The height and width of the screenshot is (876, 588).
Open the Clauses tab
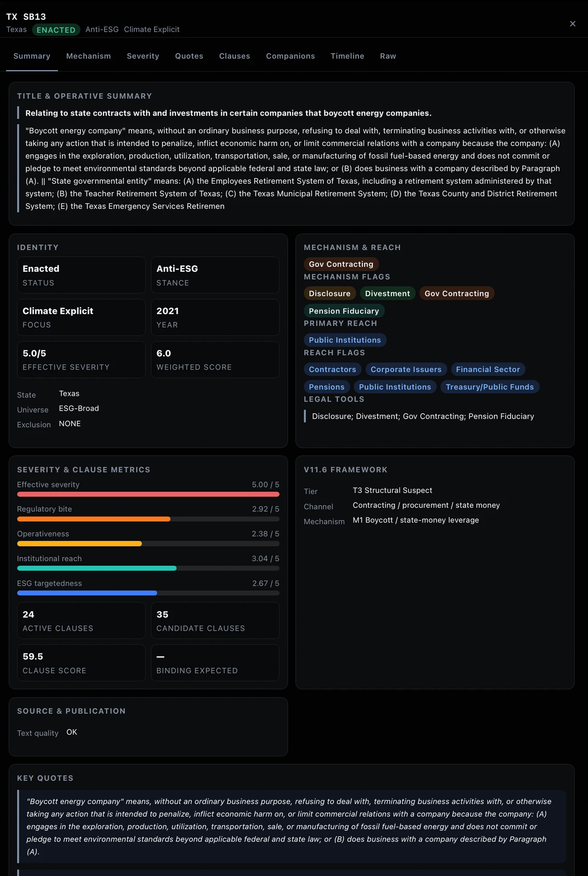point(234,56)
